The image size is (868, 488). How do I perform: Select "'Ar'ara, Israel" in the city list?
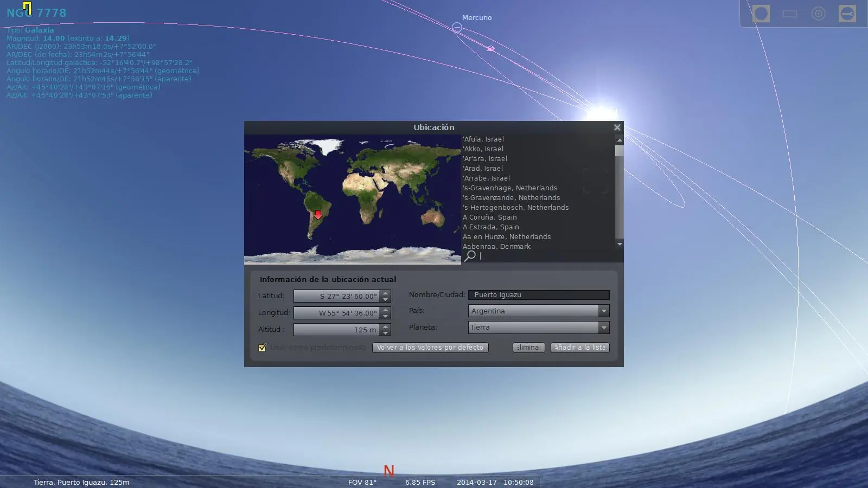coord(485,159)
